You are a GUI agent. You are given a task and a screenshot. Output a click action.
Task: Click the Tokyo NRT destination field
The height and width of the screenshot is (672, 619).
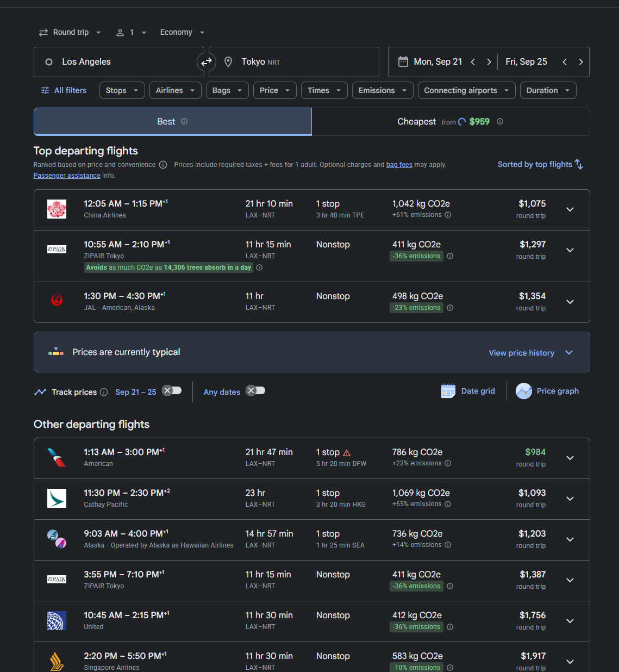(x=294, y=62)
